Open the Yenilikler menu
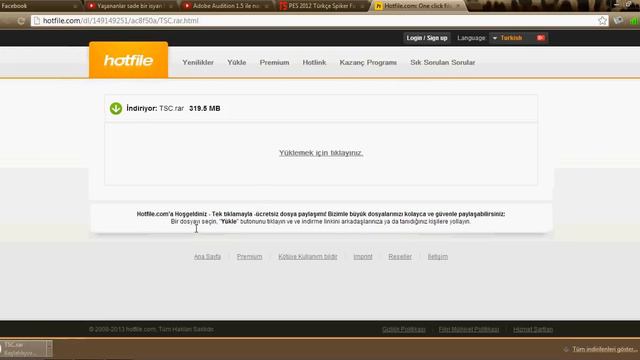Image resolution: width=640 pixels, height=360 pixels. (198, 62)
